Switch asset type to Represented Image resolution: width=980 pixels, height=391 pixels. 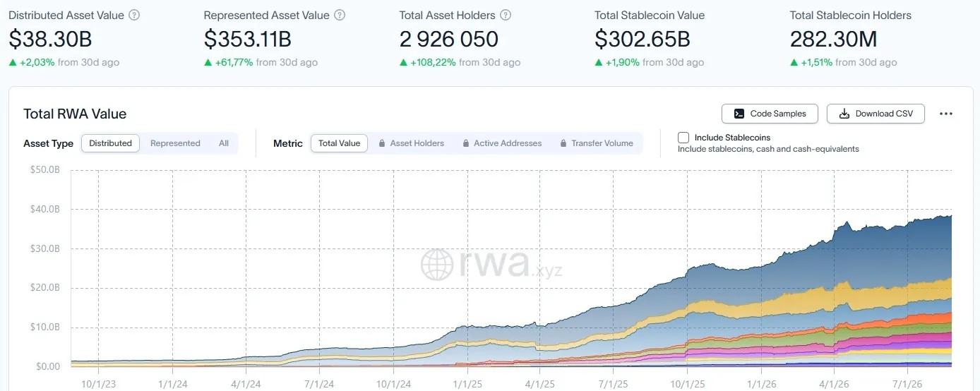[175, 143]
